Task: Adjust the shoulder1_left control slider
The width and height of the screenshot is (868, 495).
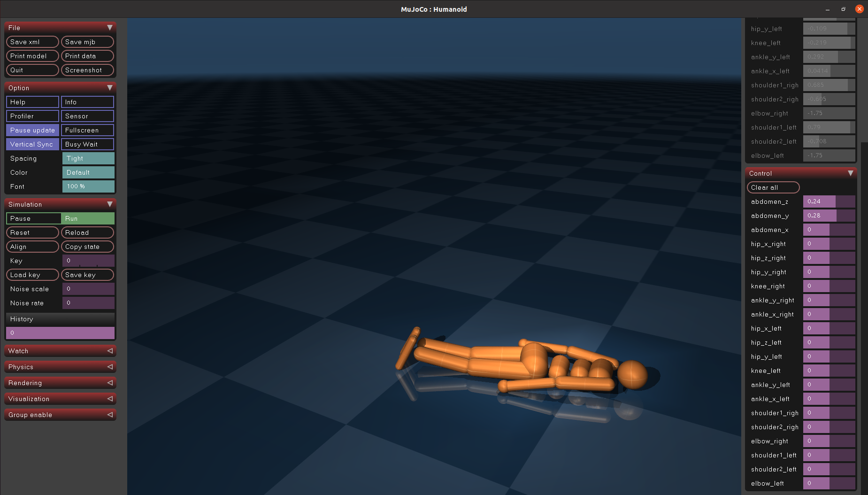Action: point(829,455)
